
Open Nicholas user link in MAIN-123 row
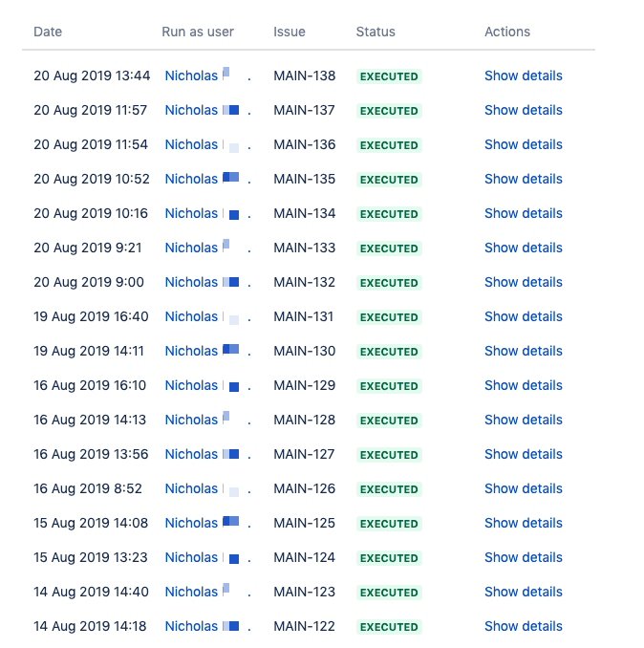[x=207, y=592]
